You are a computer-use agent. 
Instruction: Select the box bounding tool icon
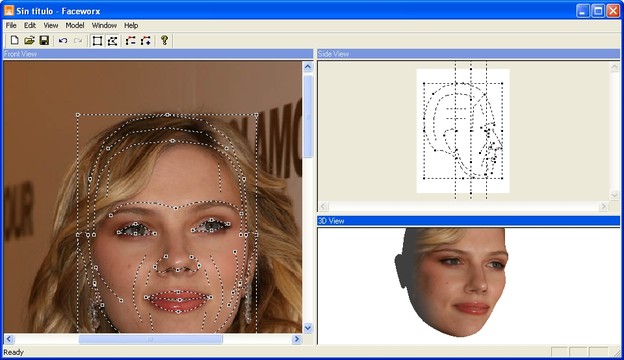click(x=97, y=41)
